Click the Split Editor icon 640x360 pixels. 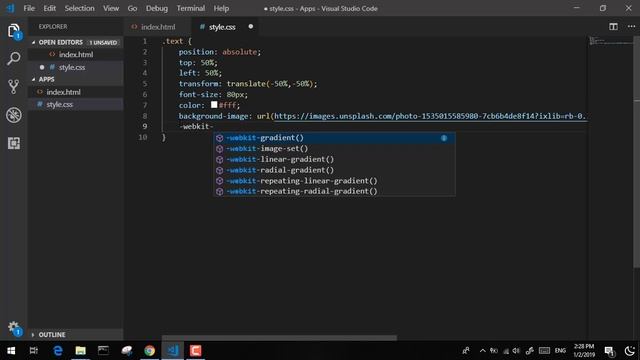(613, 27)
